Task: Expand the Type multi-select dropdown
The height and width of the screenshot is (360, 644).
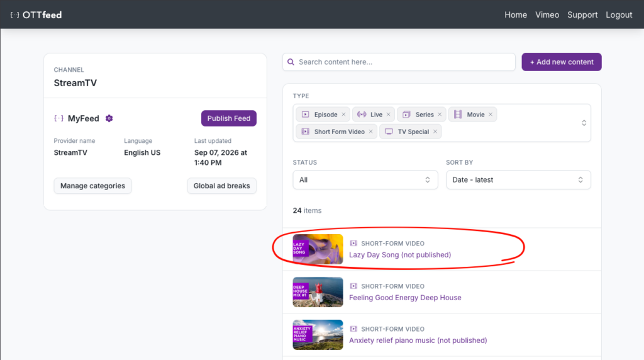Action: [584, 123]
